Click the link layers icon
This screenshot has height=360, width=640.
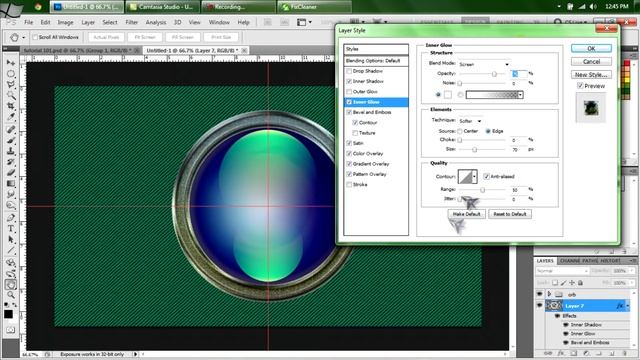[548, 353]
